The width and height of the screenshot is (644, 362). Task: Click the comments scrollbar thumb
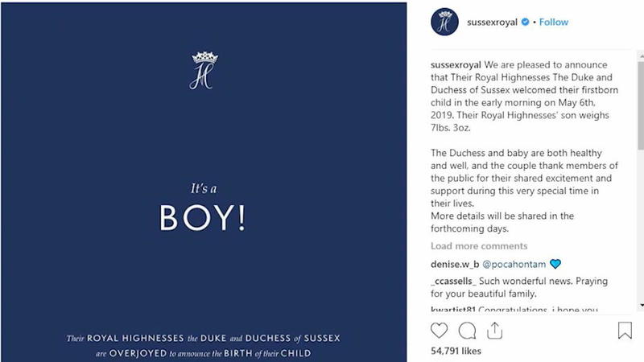coord(641,105)
